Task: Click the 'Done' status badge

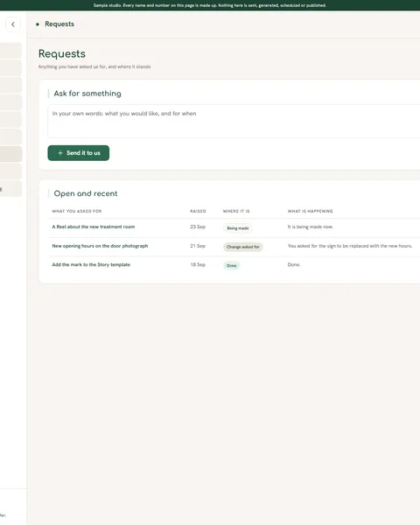Action: pyautogui.click(x=231, y=265)
